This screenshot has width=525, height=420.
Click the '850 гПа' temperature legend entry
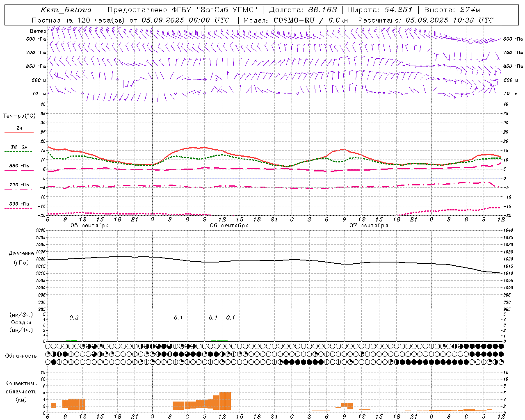coord(19,166)
